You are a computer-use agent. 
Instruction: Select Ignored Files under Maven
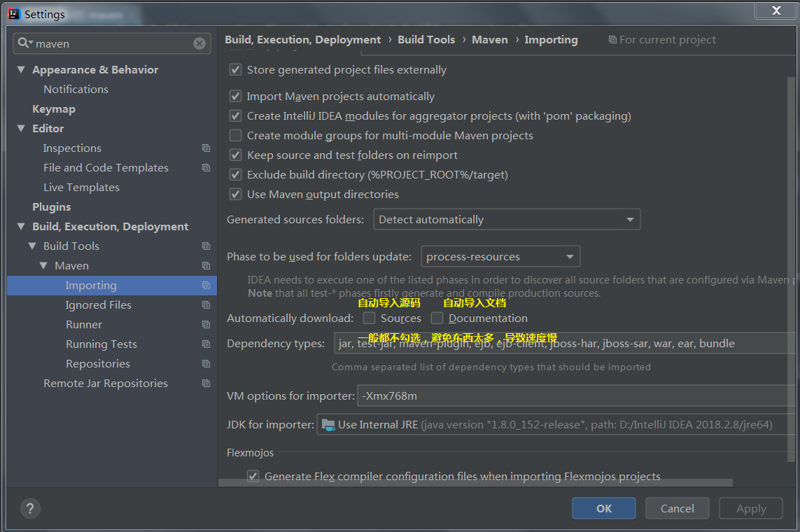(99, 305)
